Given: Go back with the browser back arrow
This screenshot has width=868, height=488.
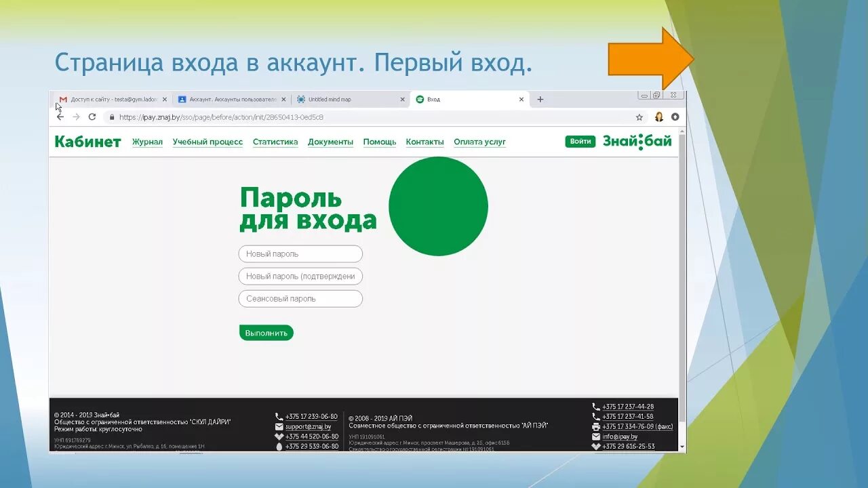Looking at the screenshot, I should click(x=60, y=117).
